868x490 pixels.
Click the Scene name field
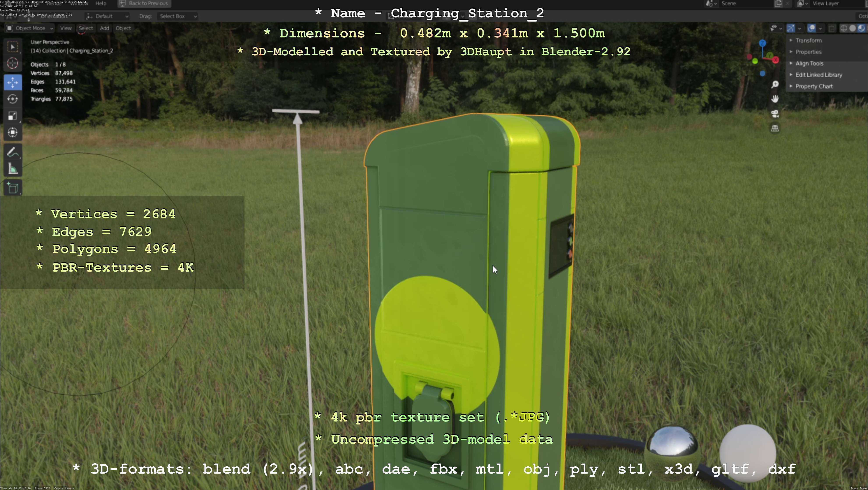746,3
